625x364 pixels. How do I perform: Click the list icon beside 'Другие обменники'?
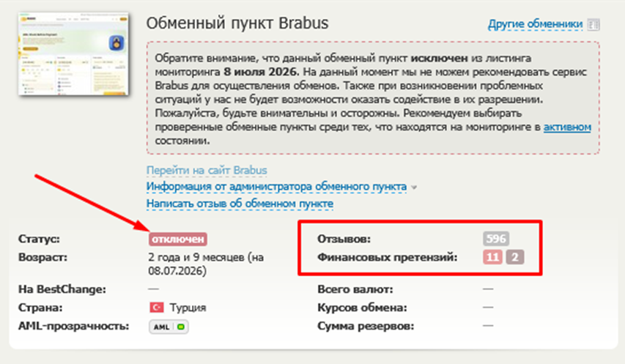pyautogui.click(x=593, y=25)
